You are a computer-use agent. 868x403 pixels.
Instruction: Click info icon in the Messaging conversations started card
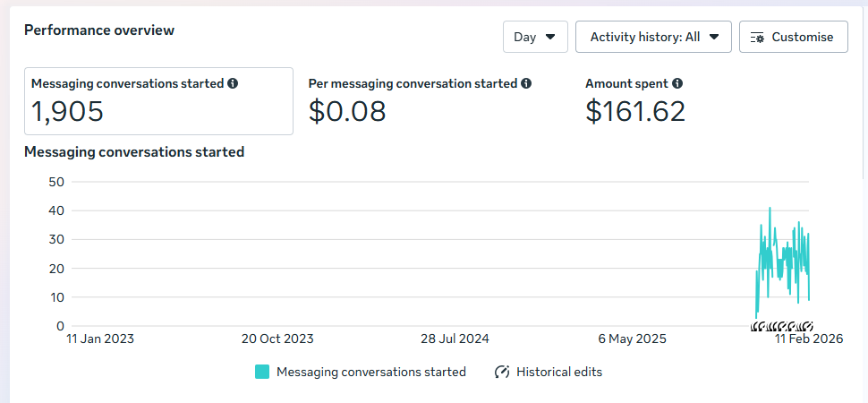(233, 83)
